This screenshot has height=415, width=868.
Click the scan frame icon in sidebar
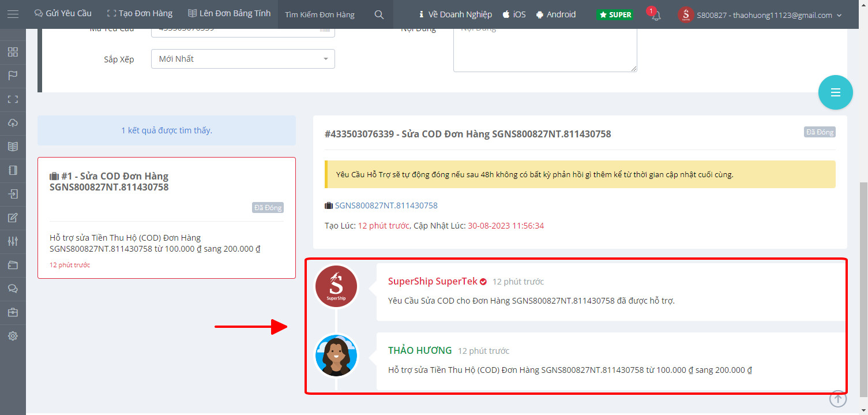13,99
